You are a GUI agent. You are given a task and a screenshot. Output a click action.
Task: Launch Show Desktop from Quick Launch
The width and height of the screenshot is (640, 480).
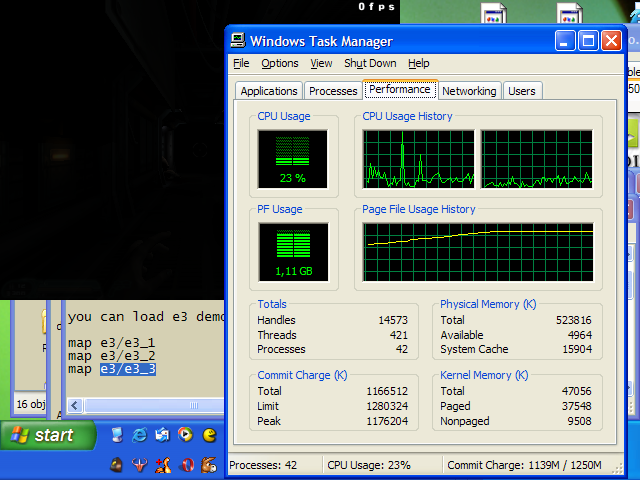click(117, 435)
